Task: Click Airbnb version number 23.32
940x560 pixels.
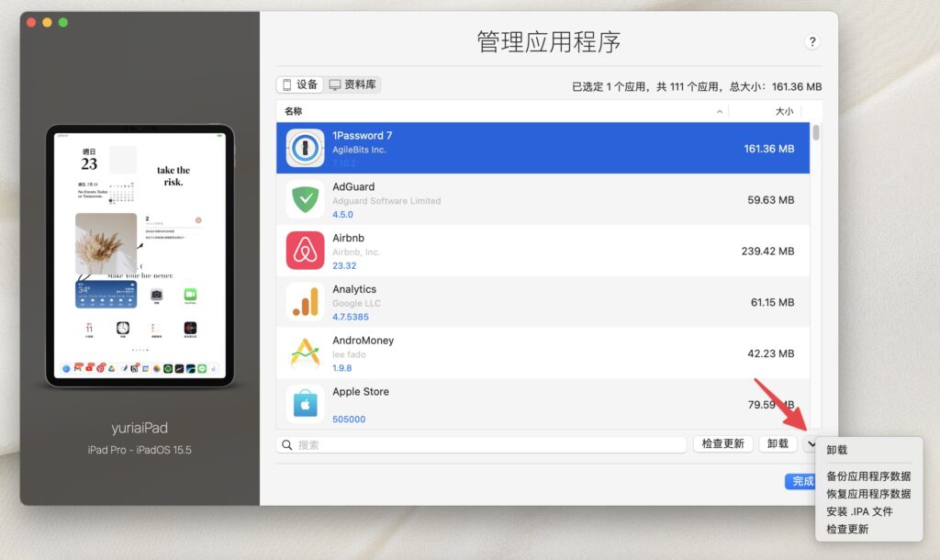Action: [x=344, y=265]
